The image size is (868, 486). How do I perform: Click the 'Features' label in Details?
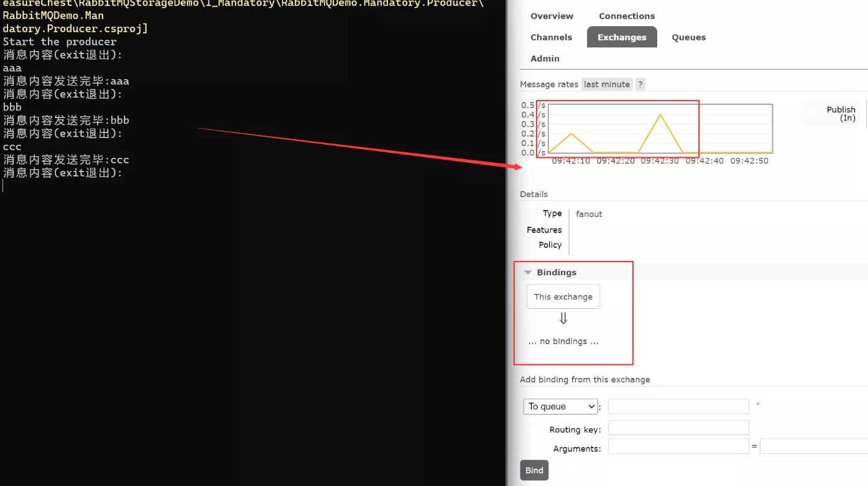pos(544,230)
